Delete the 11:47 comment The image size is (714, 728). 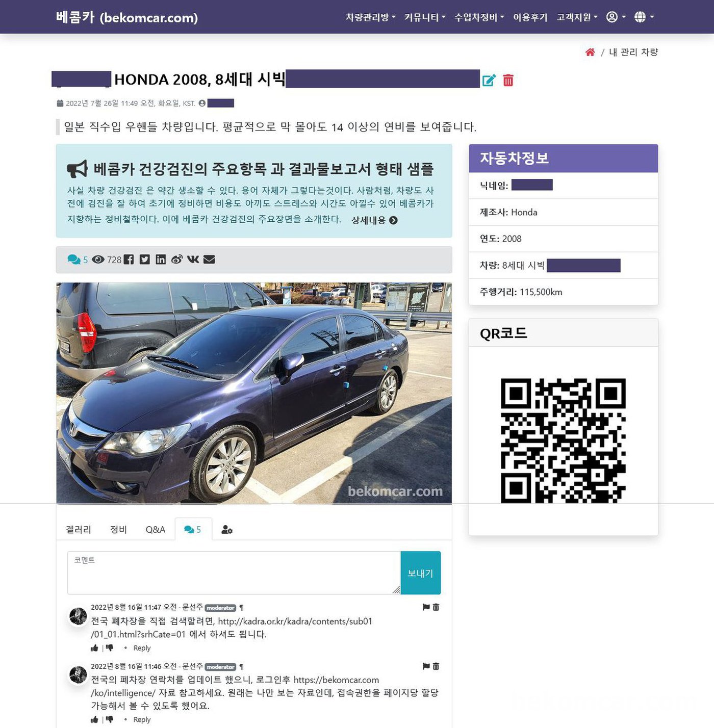tap(436, 607)
